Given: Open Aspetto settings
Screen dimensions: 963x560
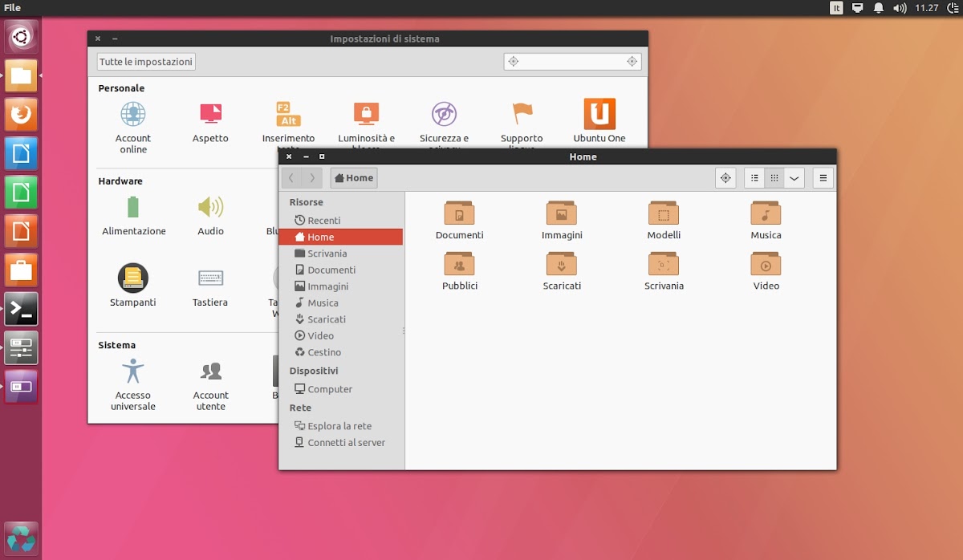Looking at the screenshot, I should (x=210, y=115).
